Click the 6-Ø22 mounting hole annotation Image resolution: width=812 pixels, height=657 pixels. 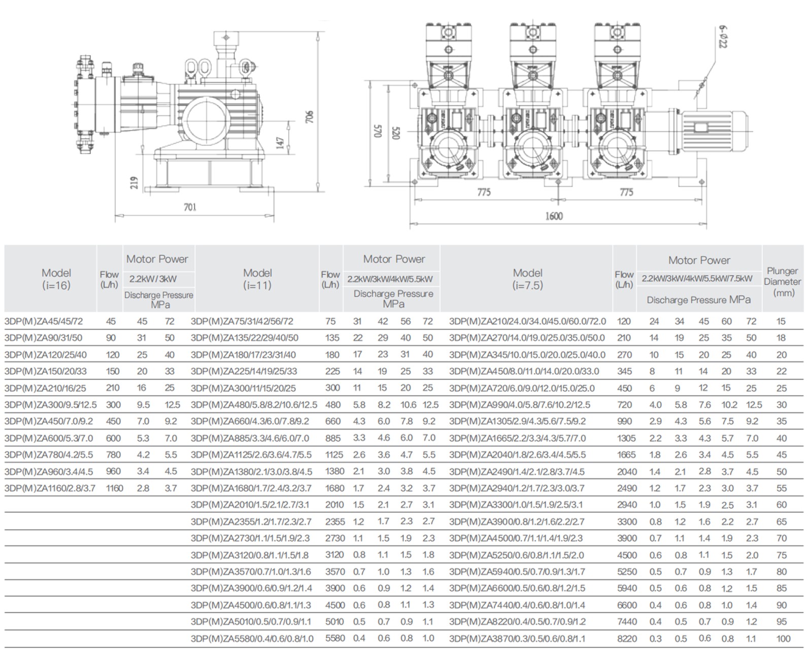coord(723,38)
